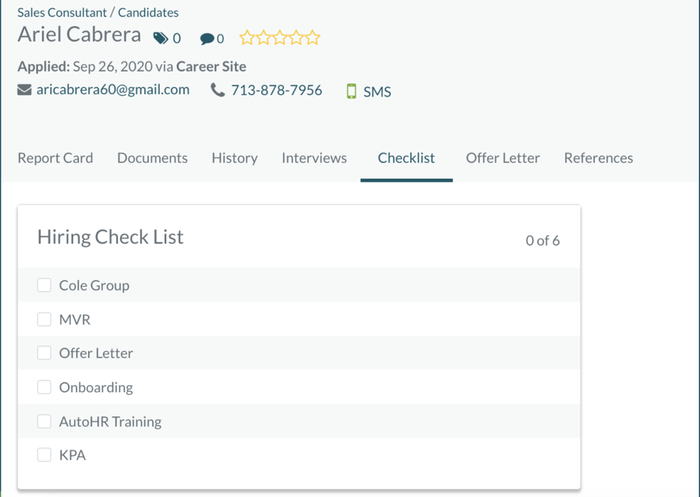The height and width of the screenshot is (497, 700).
Task: Navigate to Sales Consultant breadcrumb link
Action: pos(62,13)
